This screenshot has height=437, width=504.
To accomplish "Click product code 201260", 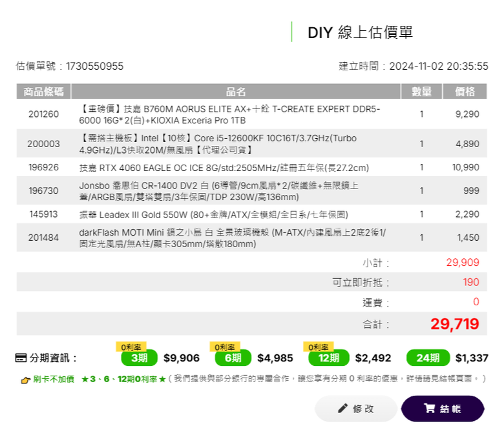I will [43, 114].
